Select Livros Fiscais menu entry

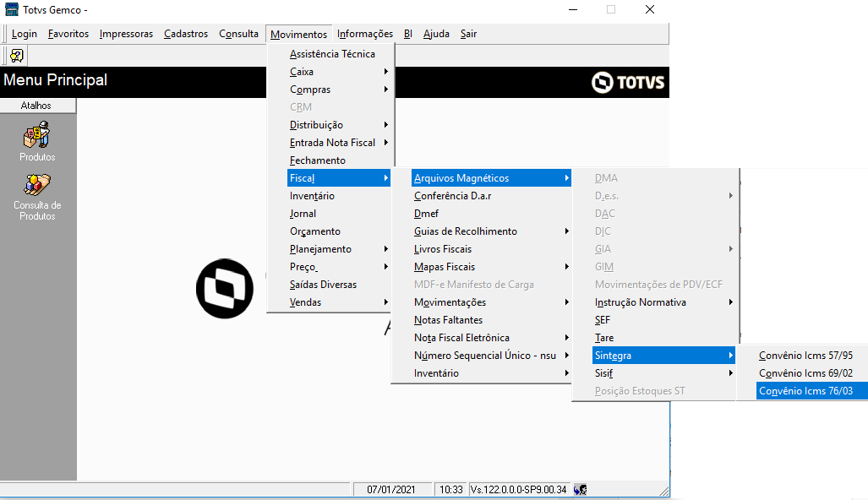[x=492, y=248]
